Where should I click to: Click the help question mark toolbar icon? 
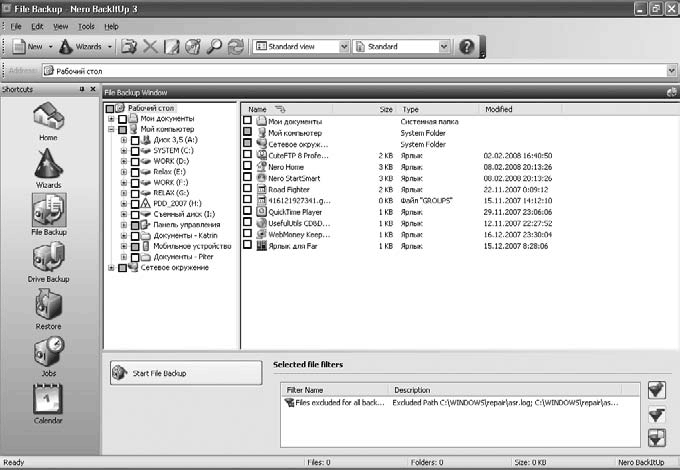(466, 46)
